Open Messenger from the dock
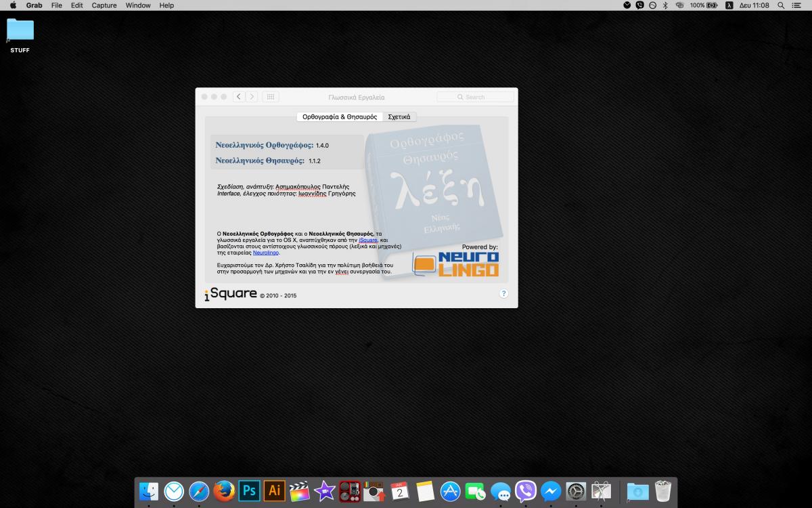Image resolution: width=812 pixels, height=508 pixels. click(551, 491)
